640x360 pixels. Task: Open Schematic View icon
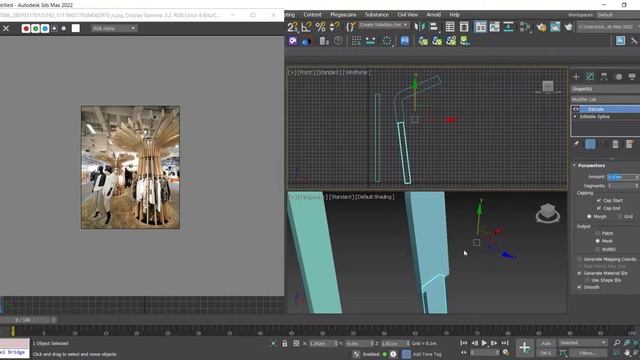[509, 27]
